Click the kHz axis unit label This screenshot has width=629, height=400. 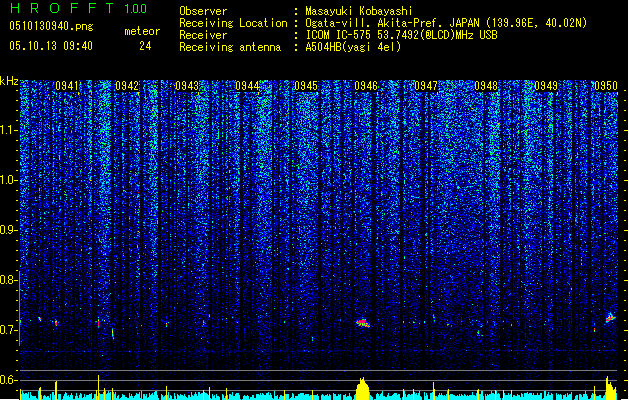coord(9,81)
